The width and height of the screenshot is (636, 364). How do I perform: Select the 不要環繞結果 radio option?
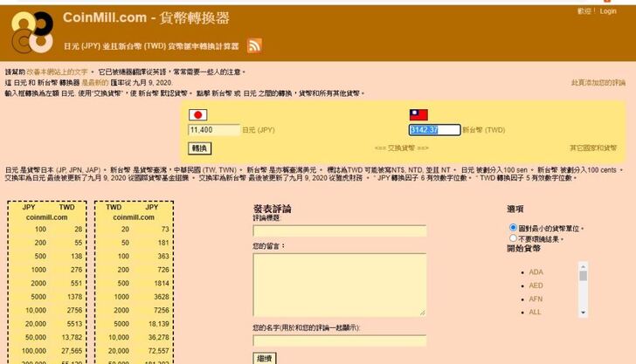point(513,238)
